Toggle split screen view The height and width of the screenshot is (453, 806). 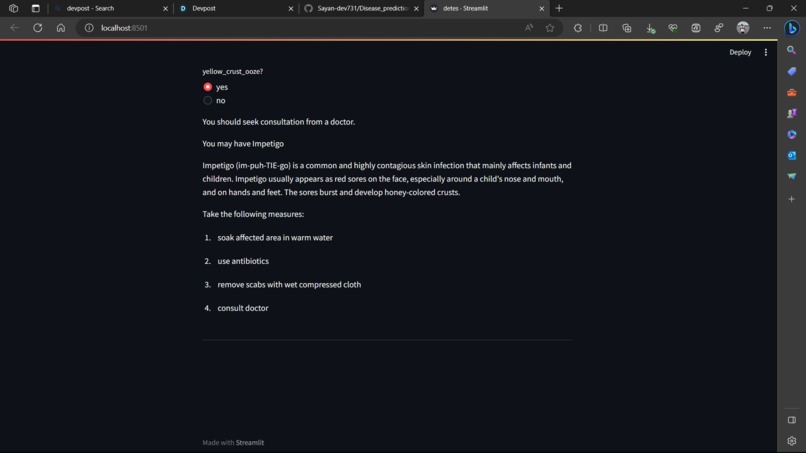tap(603, 28)
